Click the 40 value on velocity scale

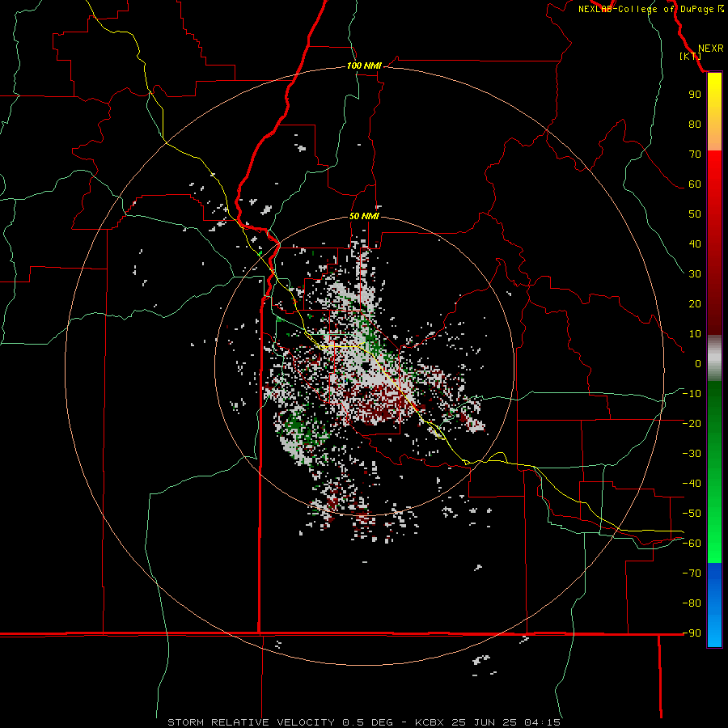695,243
